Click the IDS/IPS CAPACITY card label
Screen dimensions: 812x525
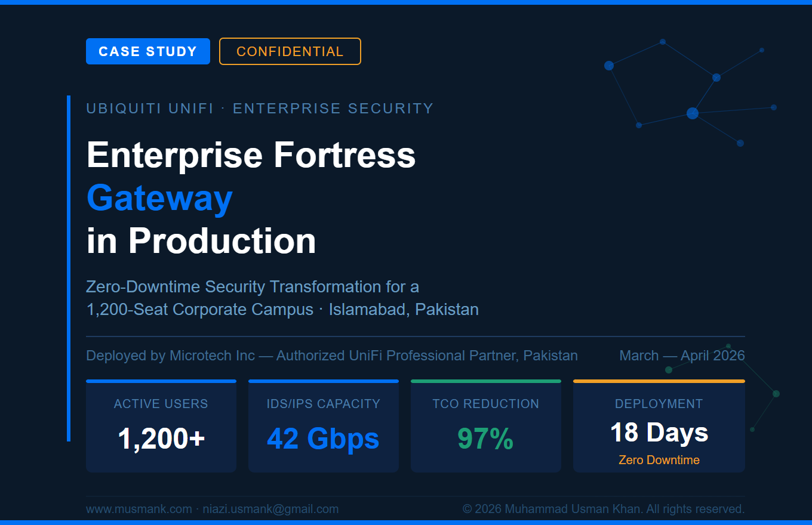324,404
